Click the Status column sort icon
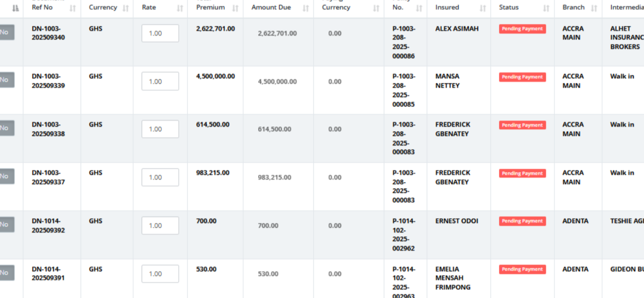 click(x=546, y=8)
